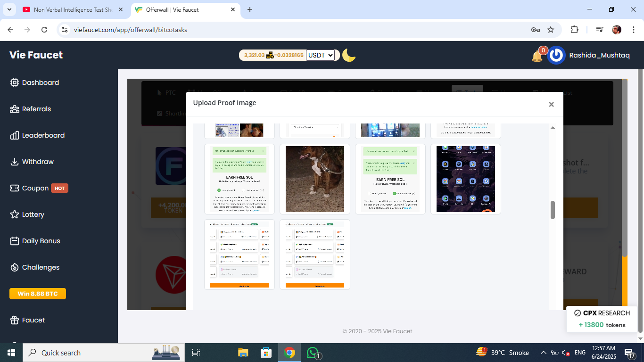Screen dimensions: 644x362
Task: Open the Leaderboard page in sidebar
Action: [x=37, y=135]
